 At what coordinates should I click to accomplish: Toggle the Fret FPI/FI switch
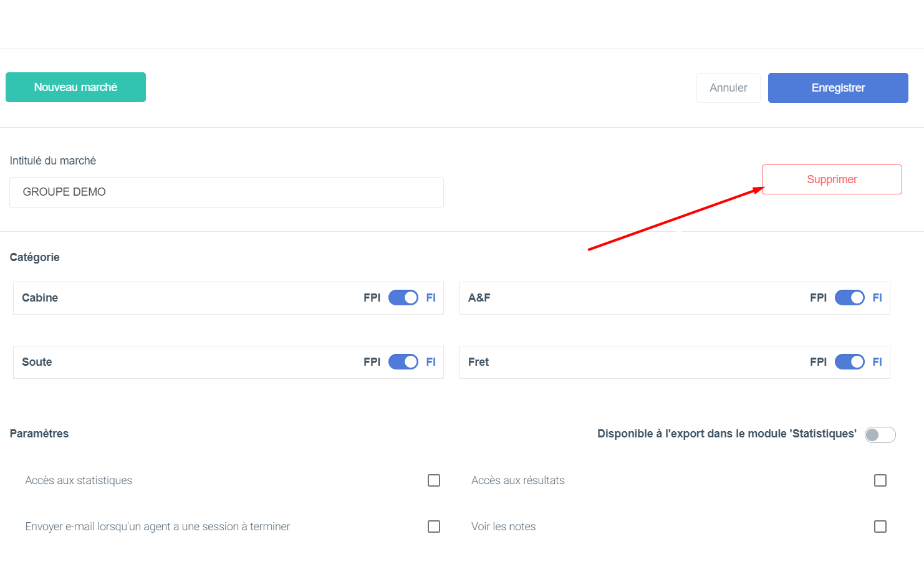click(850, 362)
